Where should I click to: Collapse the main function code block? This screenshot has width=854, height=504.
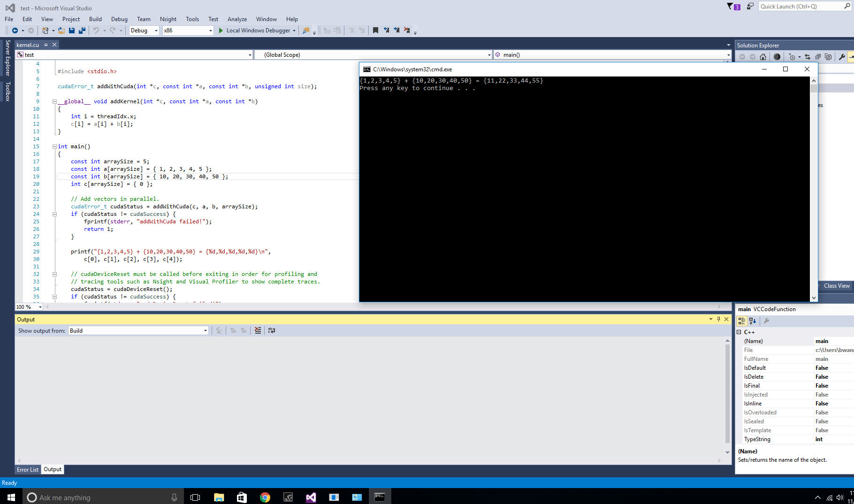coord(55,146)
